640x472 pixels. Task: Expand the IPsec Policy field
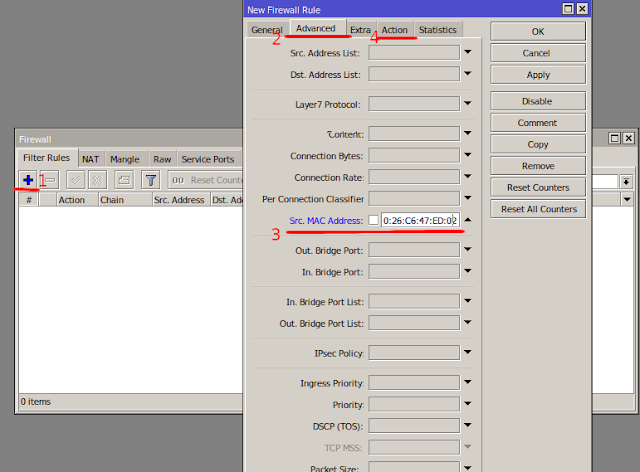[x=468, y=352]
